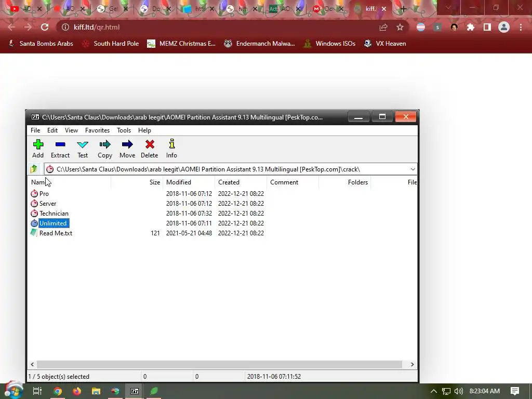Select the Move toolbar icon
This screenshot has height=399, width=532.
(127, 149)
